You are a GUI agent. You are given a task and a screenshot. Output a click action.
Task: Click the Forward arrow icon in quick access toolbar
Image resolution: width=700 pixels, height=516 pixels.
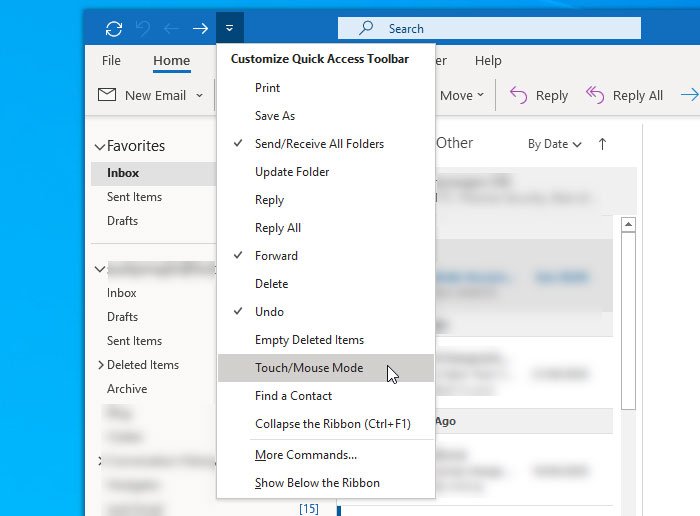point(200,29)
